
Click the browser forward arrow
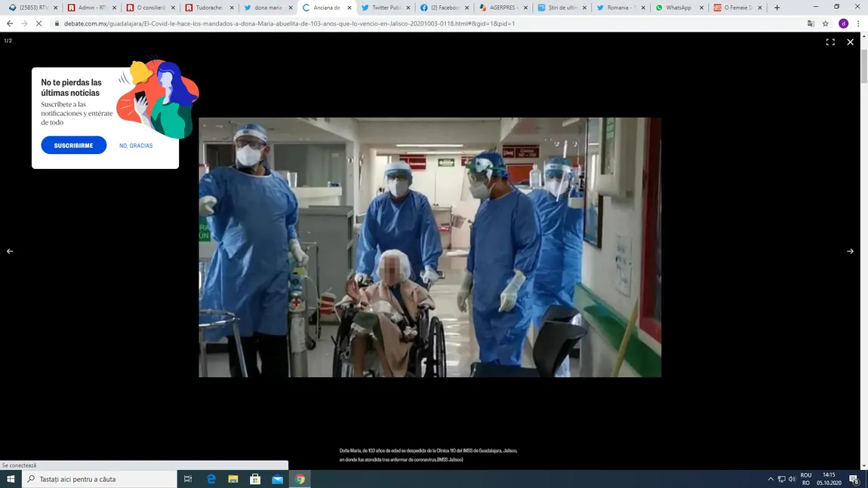(x=24, y=23)
